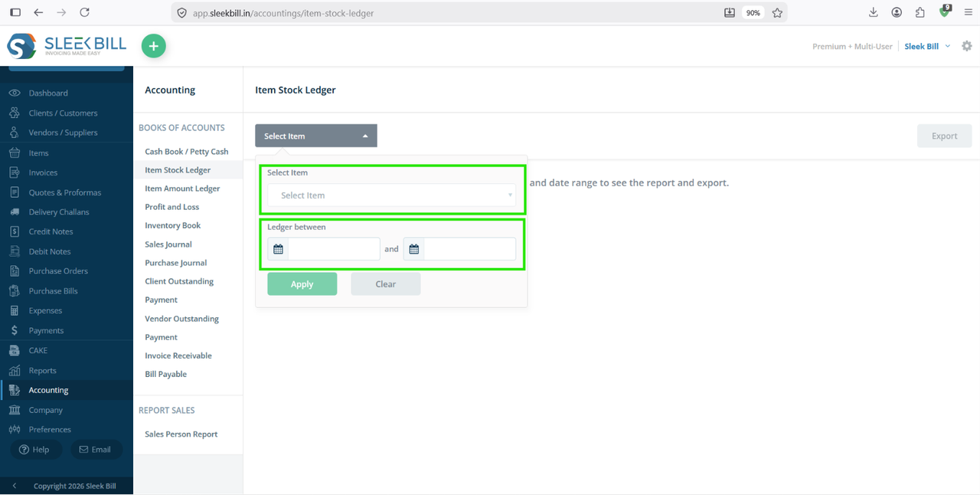Open the Select Item filter dropdown button
Viewport: 980px width, 495px height.
[316, 136]
